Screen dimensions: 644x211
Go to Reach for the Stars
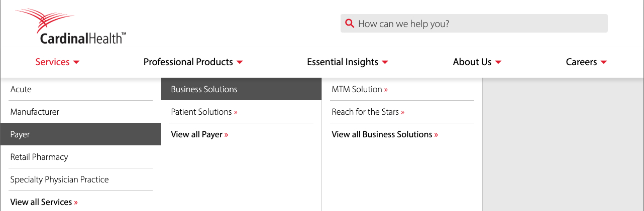pyautogui.click(x=368, y=112)
